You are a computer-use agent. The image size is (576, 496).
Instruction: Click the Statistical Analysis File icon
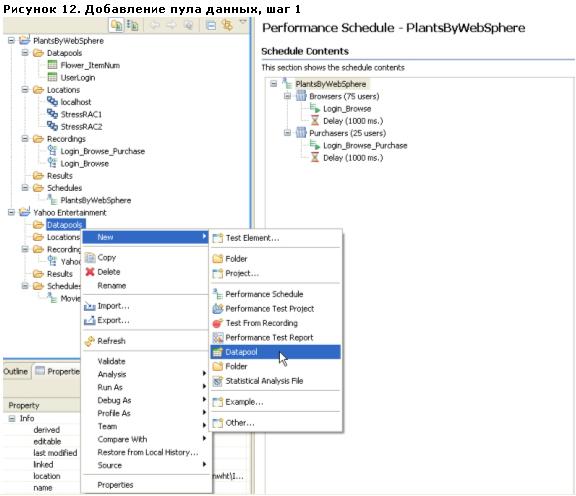[x=217, y=381]
